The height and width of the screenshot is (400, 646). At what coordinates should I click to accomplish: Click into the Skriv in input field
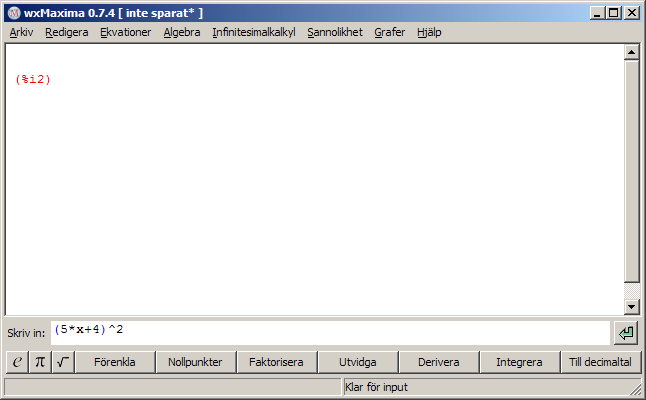[x=330, y=333]
